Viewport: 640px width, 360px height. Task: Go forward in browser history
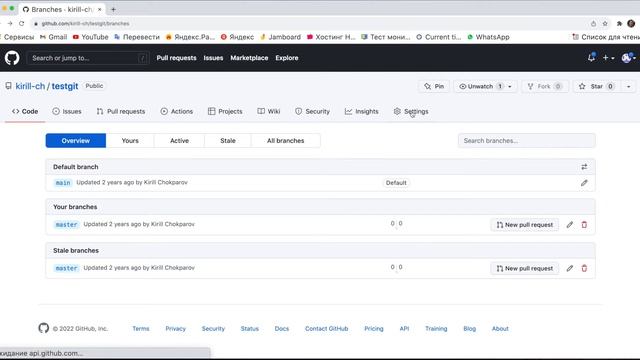click(x=10, y=24)
